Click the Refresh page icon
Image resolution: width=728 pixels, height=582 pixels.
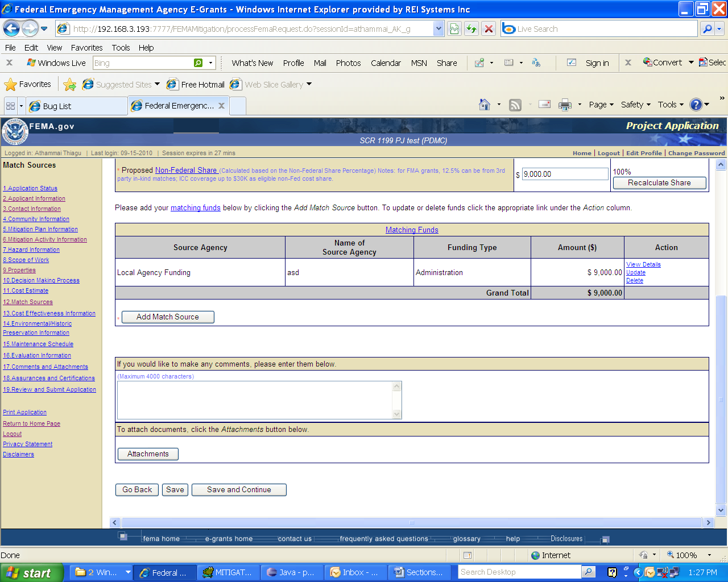click(471, 28)
